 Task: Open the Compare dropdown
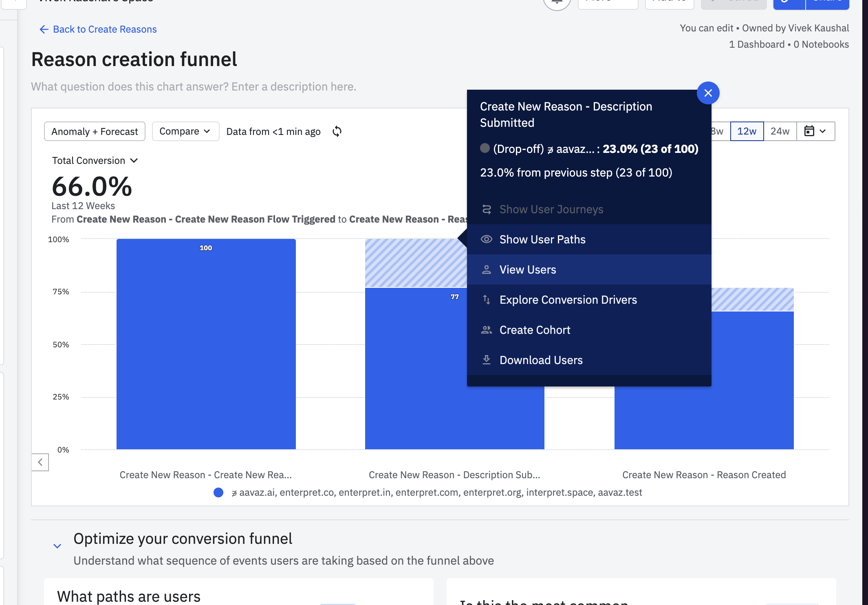(185, 131)
